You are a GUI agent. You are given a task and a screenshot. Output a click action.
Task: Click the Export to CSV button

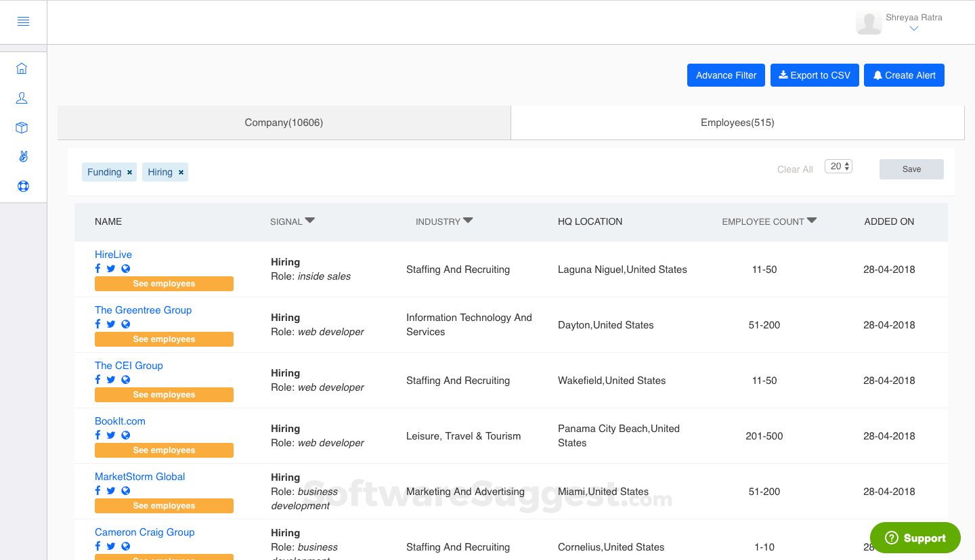pos(815,75)
